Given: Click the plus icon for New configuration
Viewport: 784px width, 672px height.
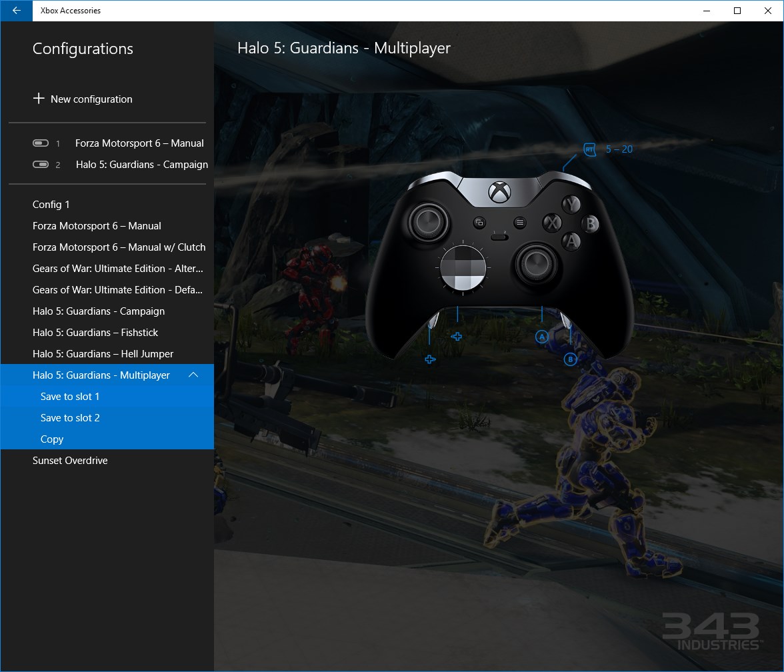Looking at the screenshot, I should 39,99.
